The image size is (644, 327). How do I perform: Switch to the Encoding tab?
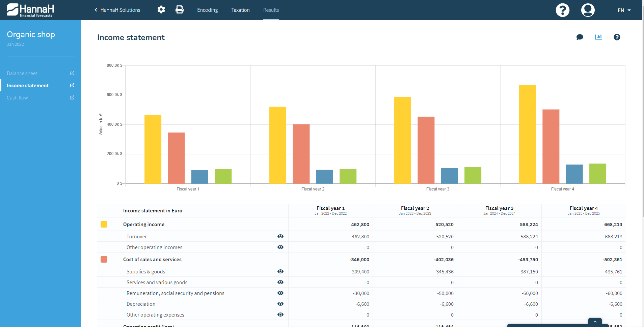(208, 10)
